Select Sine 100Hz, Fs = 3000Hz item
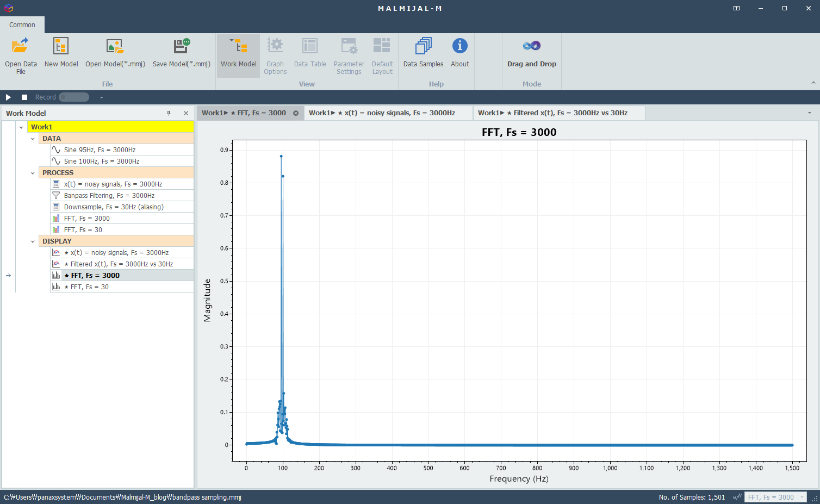 click(x=122, y=161)
